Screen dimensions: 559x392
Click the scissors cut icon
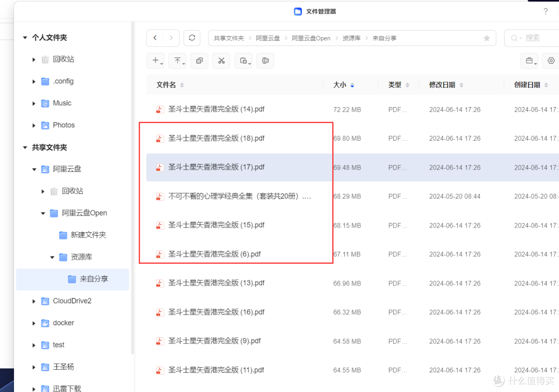222,61
